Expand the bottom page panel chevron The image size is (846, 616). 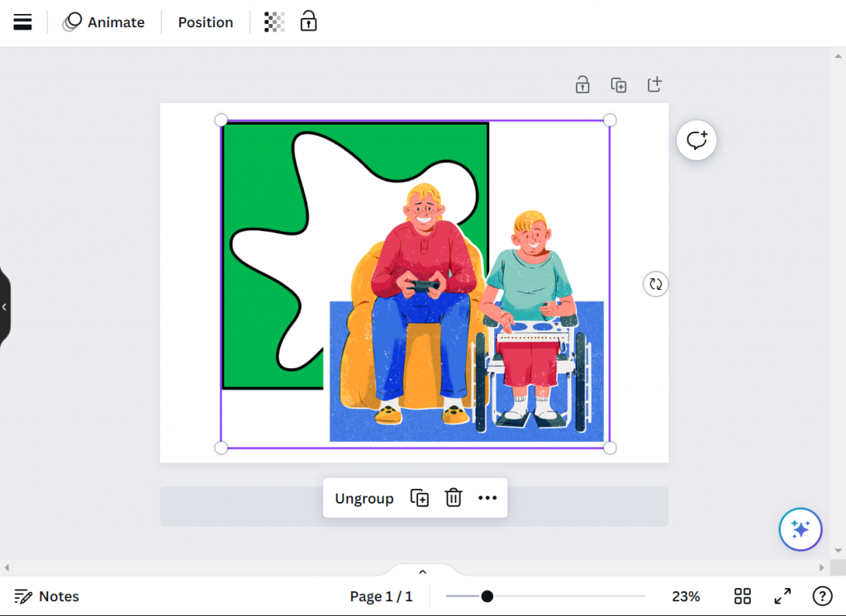pos(422,571)
